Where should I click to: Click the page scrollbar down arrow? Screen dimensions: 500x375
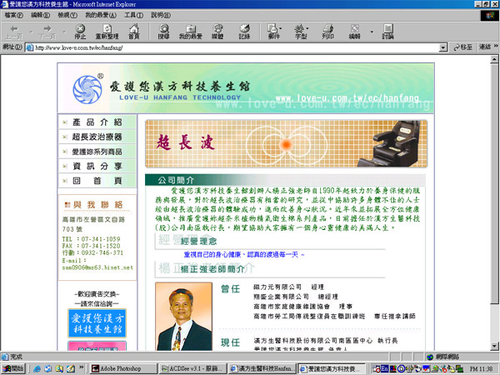(495, 346)
